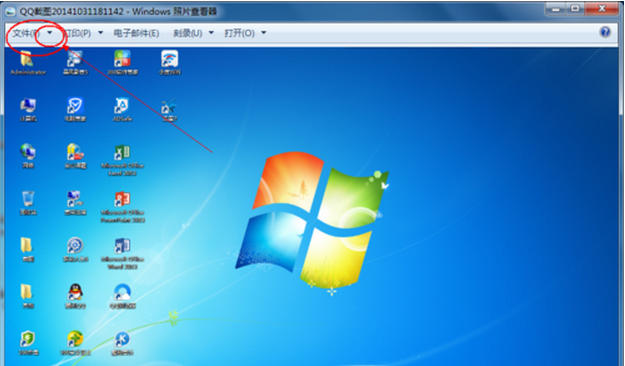Select the ADSafe shortcut icon
The image size is (625, 366).
(x=122, y=110)
